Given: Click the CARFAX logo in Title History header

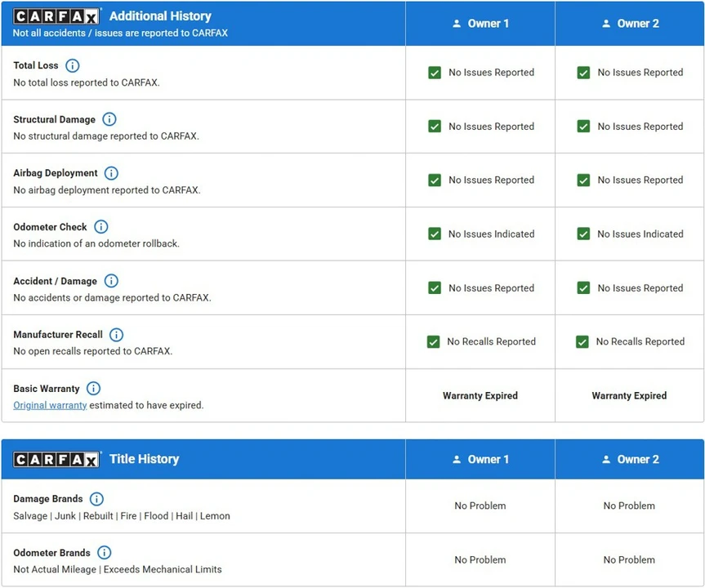Looking at the screenshot, I should pos(56,460).
